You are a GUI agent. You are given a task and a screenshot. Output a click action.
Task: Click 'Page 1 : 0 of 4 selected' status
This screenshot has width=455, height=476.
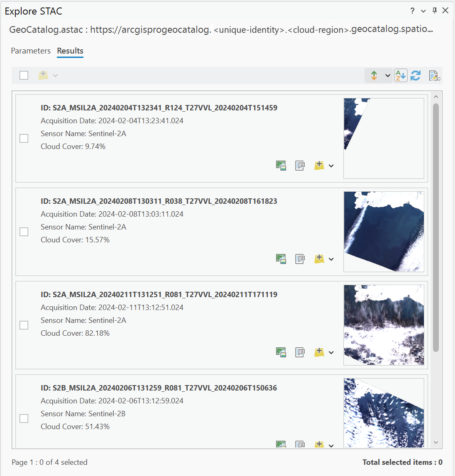(49, 462)
